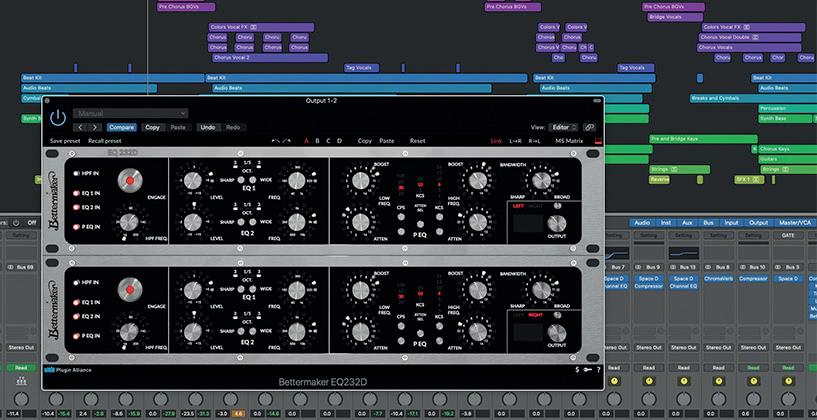Click the bottom unit EQ 2 WIDE button
Image resolution: width=817 pixels, height=420 pixels.
tap(254, 330)
